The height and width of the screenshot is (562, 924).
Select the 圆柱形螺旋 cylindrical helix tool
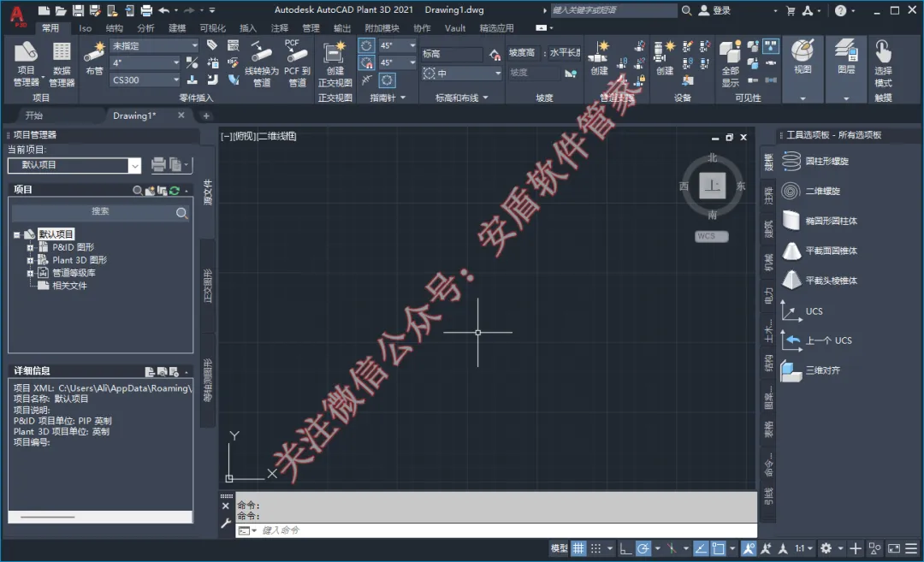(815, 161)
